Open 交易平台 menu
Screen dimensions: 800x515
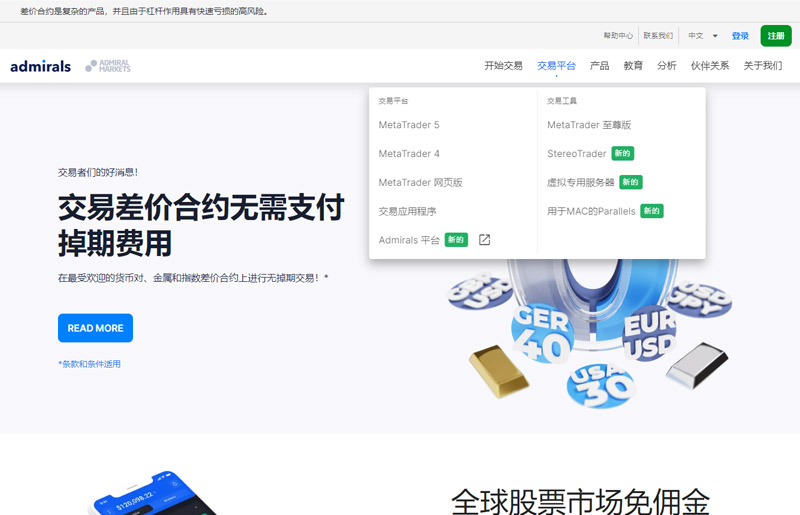click(x=556, y=66)
